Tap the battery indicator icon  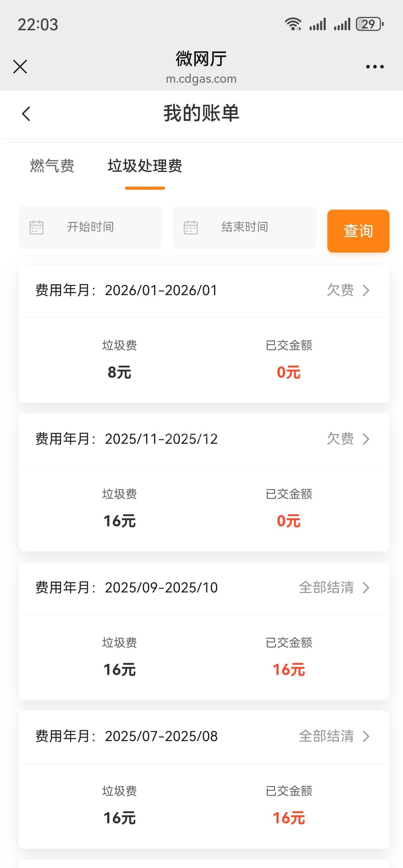point(370,24)
